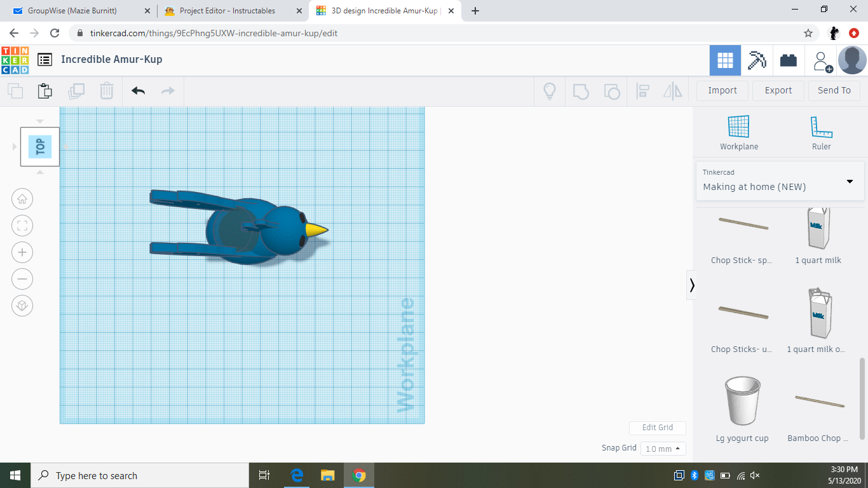Toggle the shapes panel collapse arrow

coord(692,285)
